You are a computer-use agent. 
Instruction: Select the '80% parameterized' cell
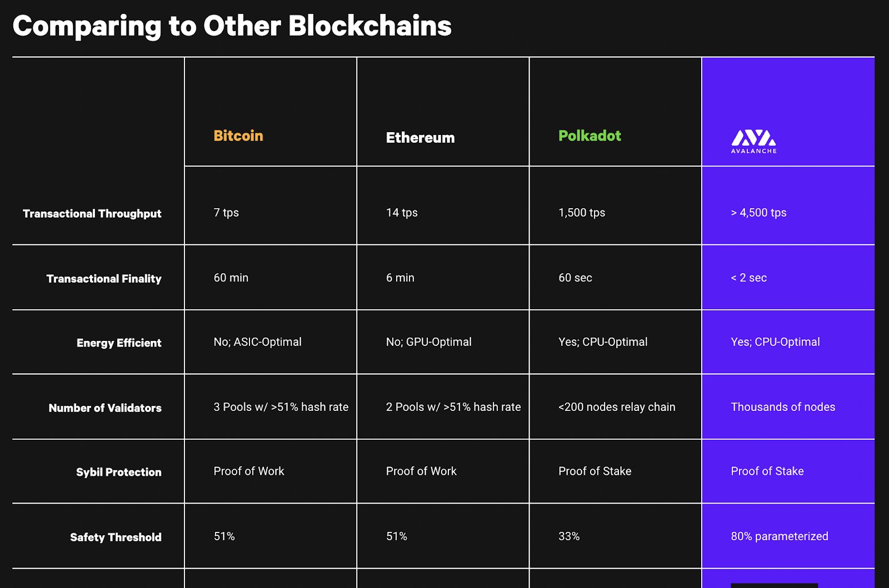[779, 536]
